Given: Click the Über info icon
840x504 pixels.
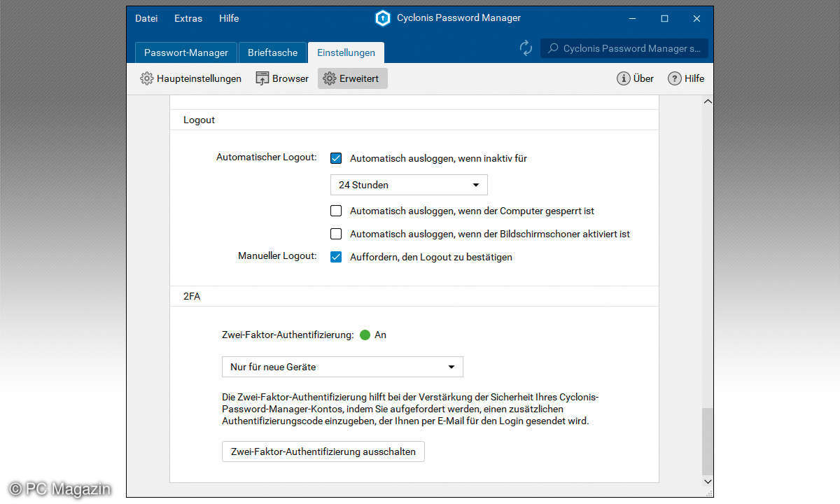Looking at the screenshot, I should [x=623, y=78].
